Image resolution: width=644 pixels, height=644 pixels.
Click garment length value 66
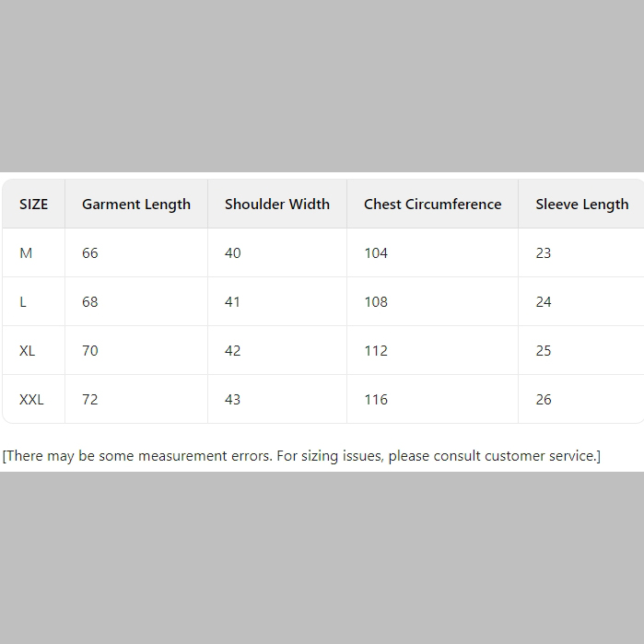click(90, 253)
